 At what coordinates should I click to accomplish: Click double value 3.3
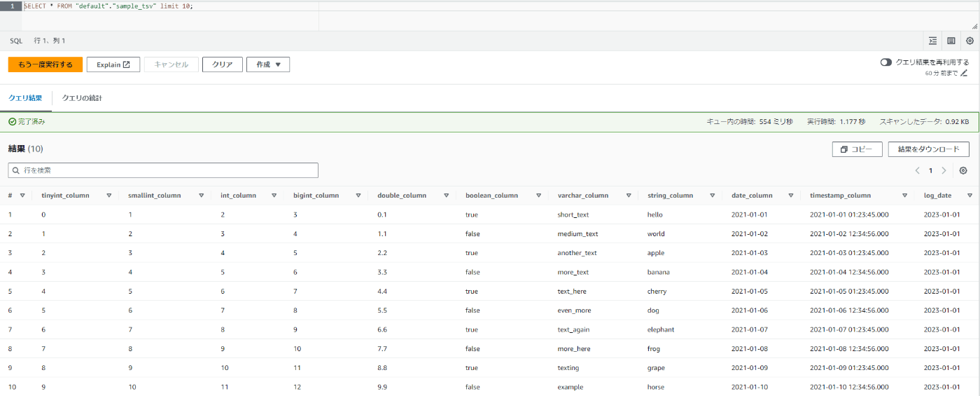(x=381, y=272)
